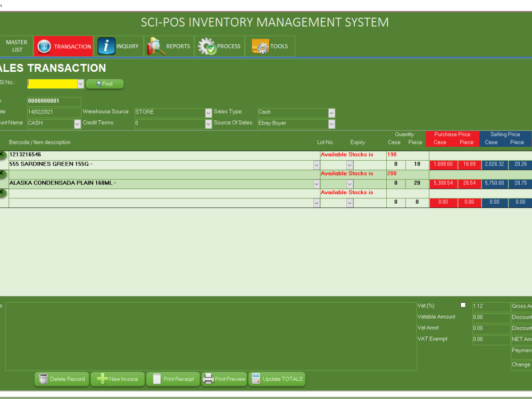
Task: Click the trash icon on Delete Record
Action: click(43, 379)
